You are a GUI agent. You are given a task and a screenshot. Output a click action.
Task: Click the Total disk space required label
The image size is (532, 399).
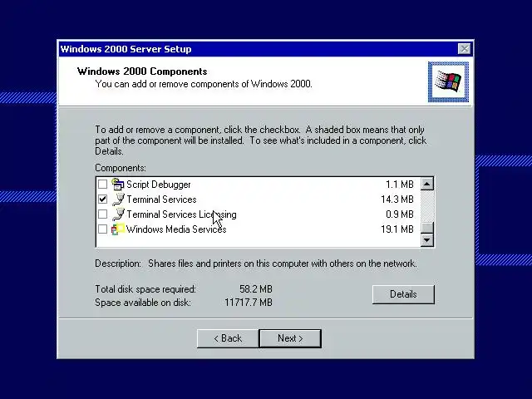click(x=145, y=289)
